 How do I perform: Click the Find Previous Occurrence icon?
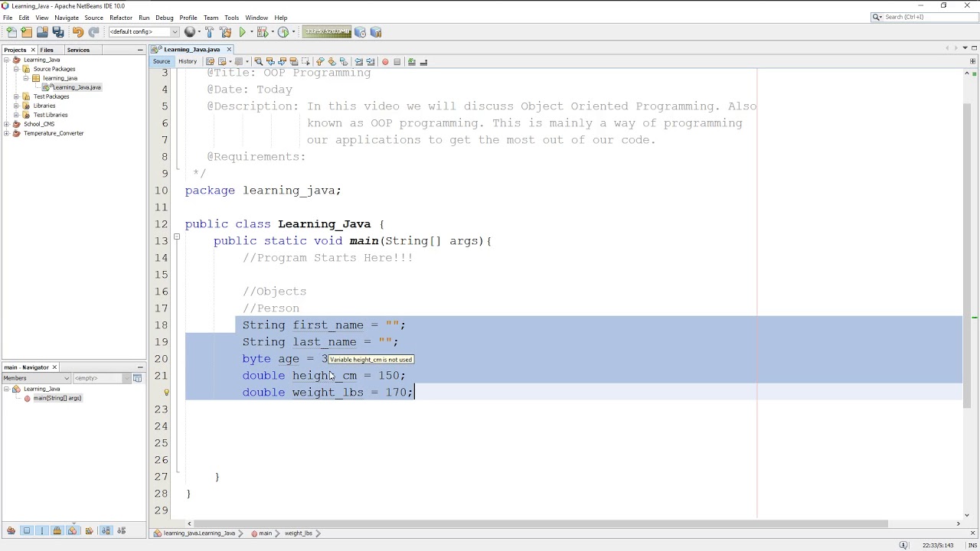[270, 61]
